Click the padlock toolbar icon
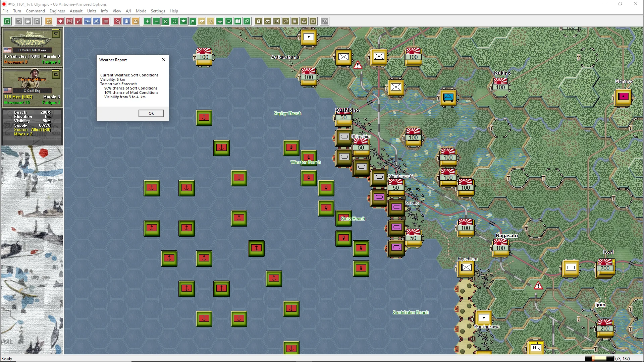The image size is (644, 362). pyautogui.click(x=259, y=21)
